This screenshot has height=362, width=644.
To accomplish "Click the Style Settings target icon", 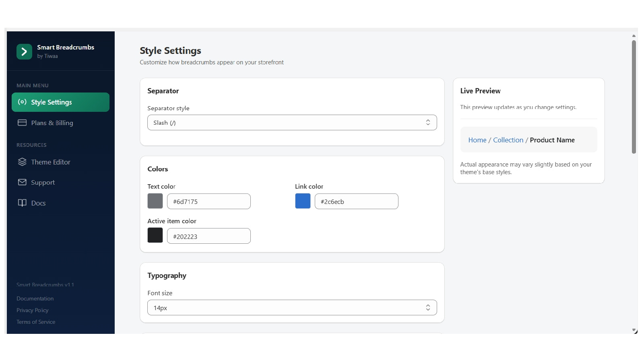I will (x=22, y=102).
